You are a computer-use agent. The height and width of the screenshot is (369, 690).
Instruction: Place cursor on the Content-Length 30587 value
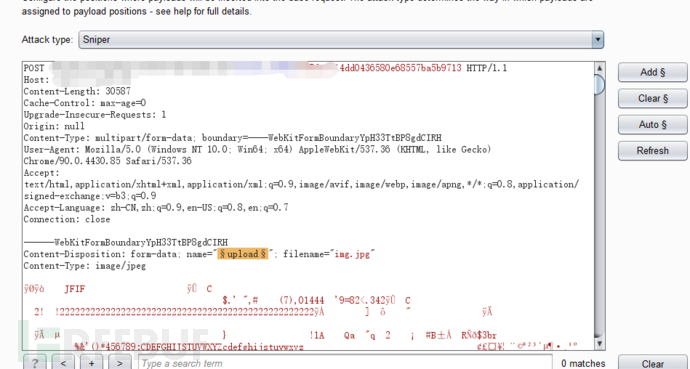point(117,91)
